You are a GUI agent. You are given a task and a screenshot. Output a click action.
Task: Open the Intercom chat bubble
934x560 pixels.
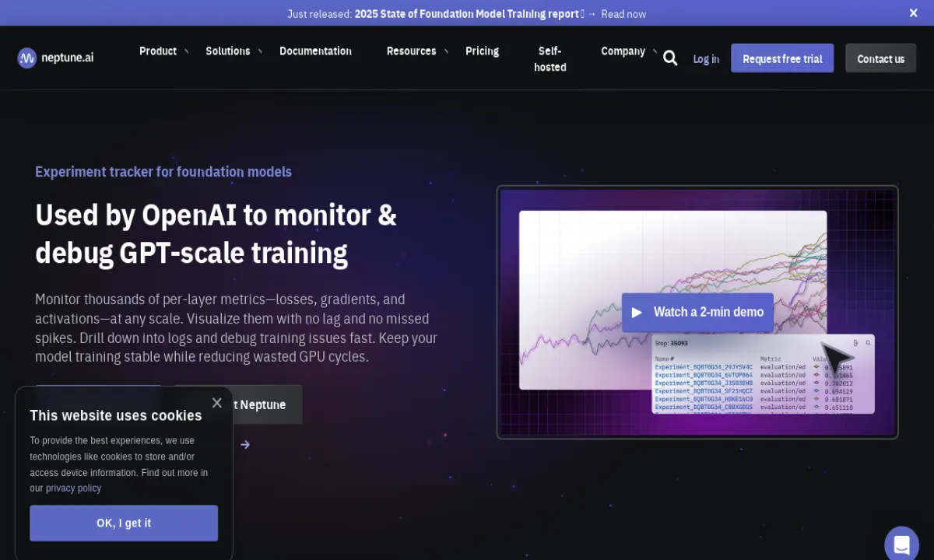point(901,543)
